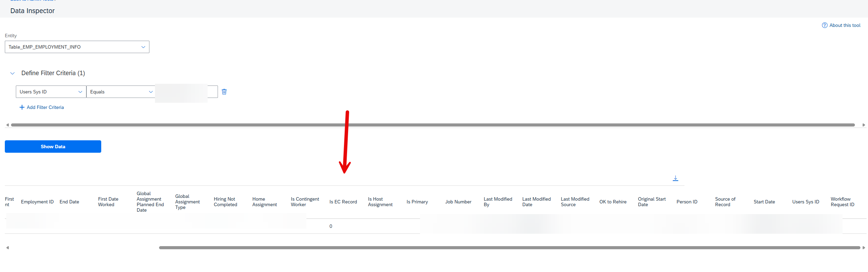Click the Hiring Not Completed column header

[225, 202]
